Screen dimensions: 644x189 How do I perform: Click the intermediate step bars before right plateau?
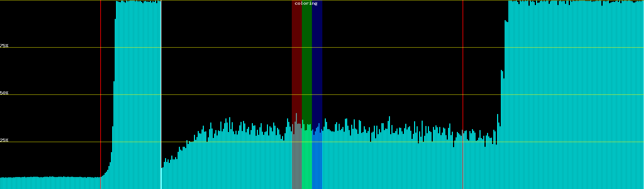tap(502, 126)
